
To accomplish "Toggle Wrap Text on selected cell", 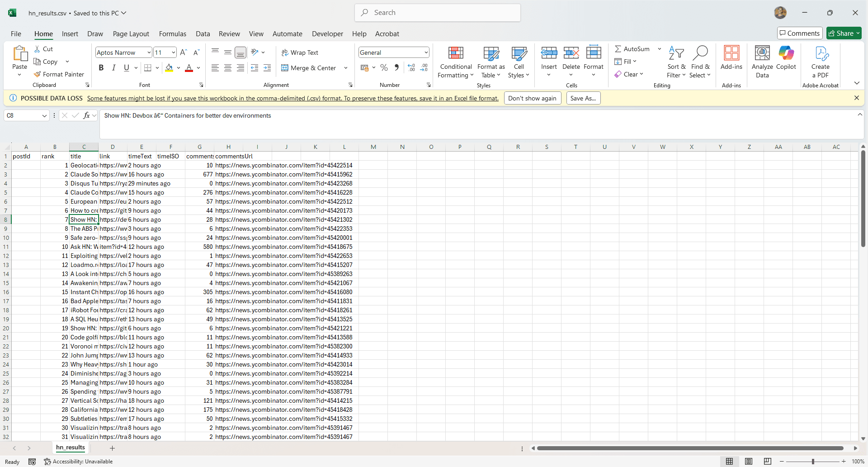I will tap(300, 52).
